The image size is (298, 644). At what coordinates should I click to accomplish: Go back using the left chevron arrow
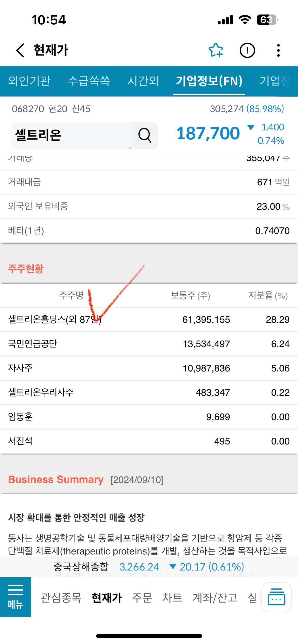tap(20, 50)
